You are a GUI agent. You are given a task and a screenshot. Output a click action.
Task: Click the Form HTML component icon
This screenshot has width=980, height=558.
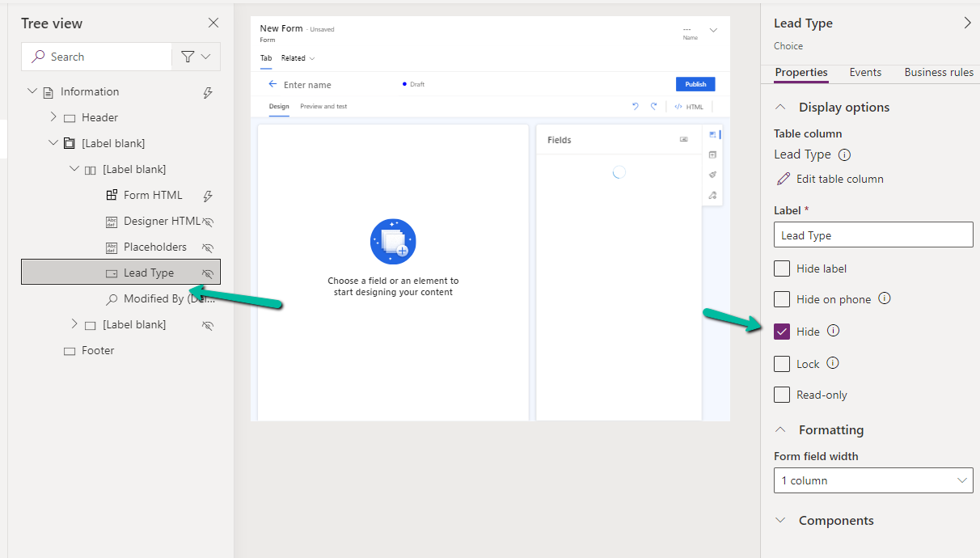[112, 195]
